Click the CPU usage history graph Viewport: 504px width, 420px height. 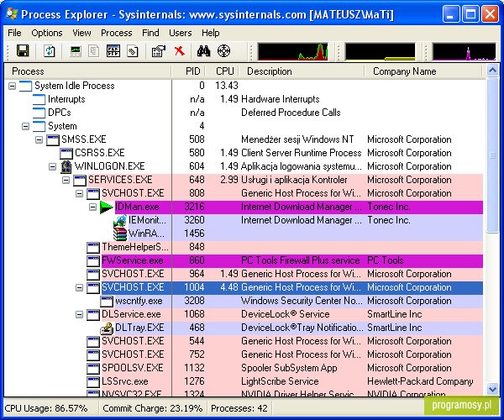[x=293, y=52]
